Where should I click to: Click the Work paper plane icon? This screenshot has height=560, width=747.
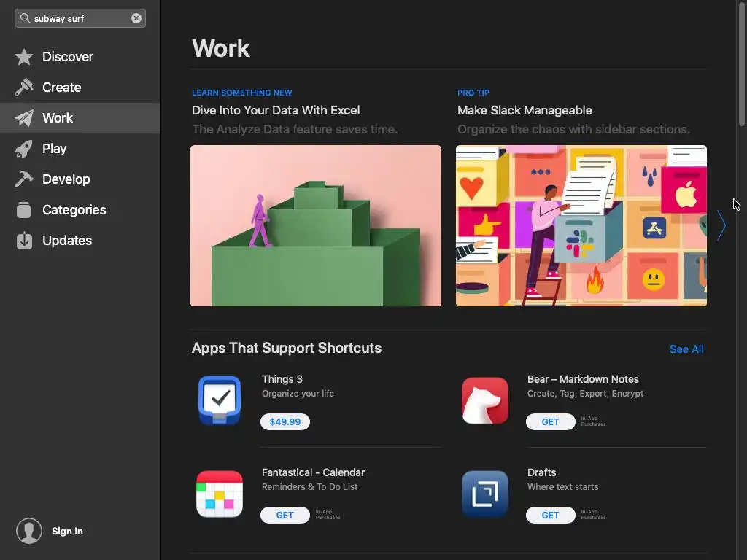pyautogui.click(x=24, y=118)
